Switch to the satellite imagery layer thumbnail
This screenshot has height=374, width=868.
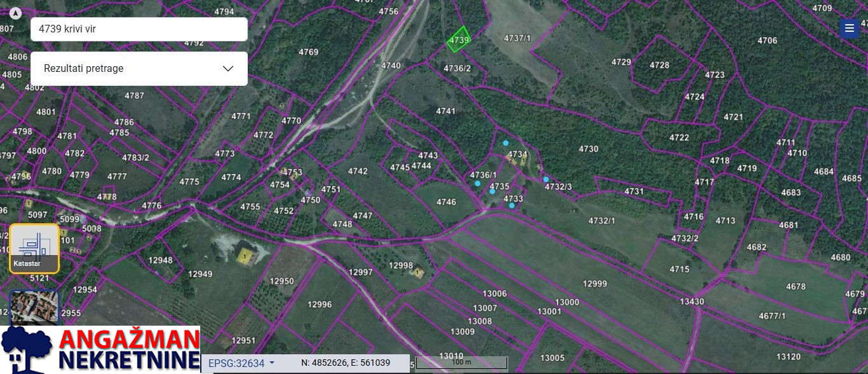34,307
